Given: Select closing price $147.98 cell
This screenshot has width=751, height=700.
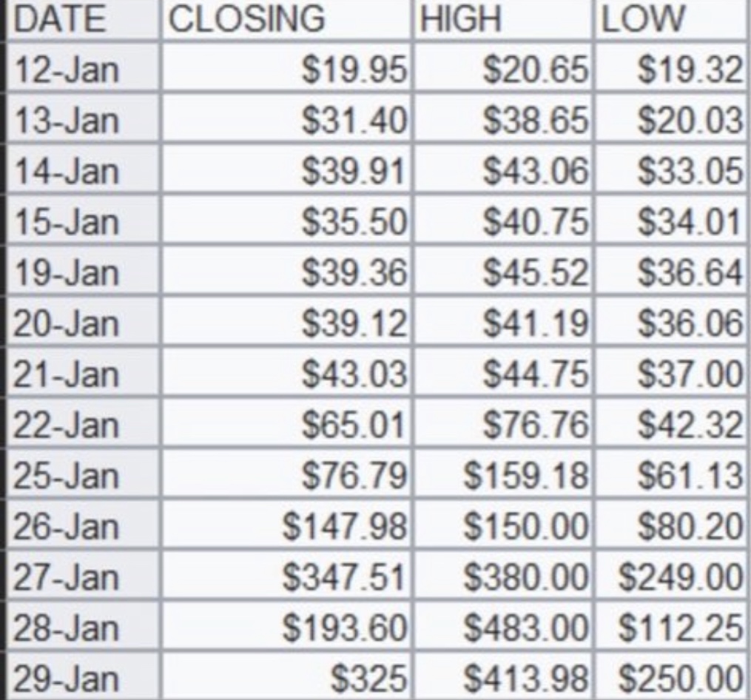Looking at the screenshot, I should point(345,526).
